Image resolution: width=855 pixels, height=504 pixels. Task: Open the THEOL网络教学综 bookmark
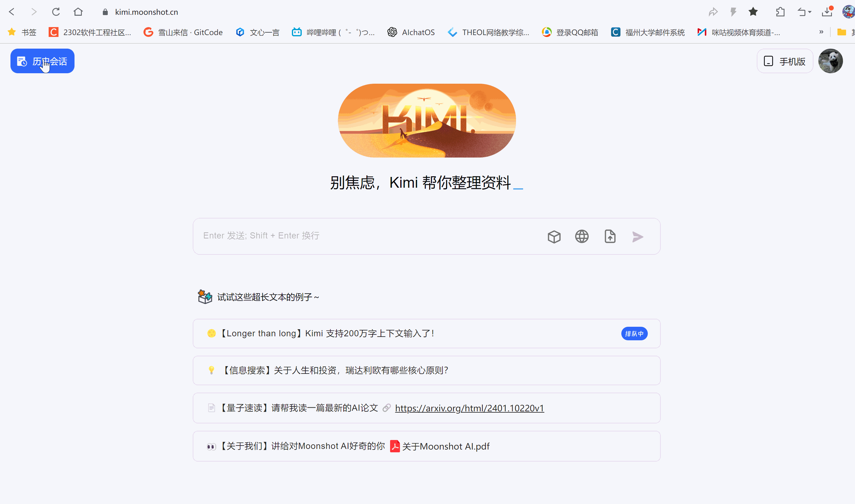(x=488, y=32)
